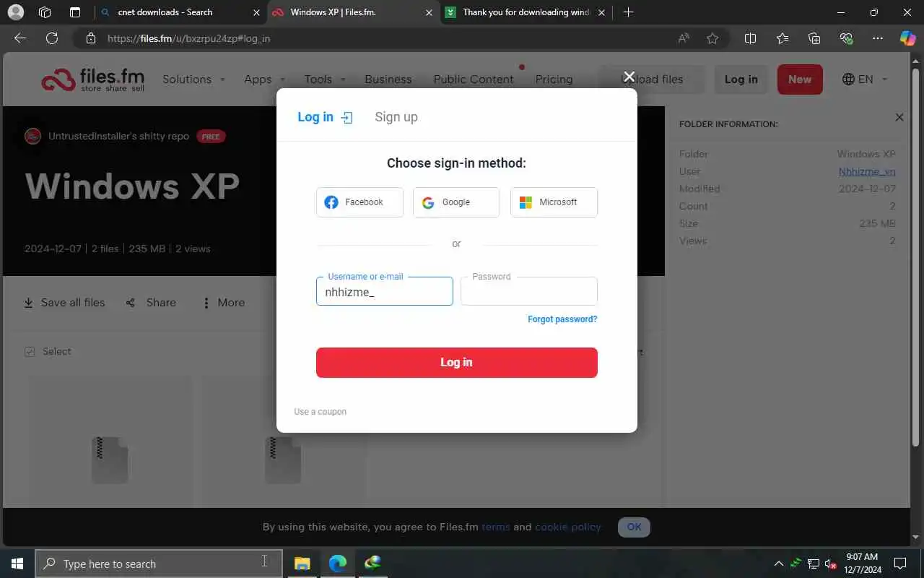
Task: Open the Workspaces icon
Action: (x=45, y=12)
